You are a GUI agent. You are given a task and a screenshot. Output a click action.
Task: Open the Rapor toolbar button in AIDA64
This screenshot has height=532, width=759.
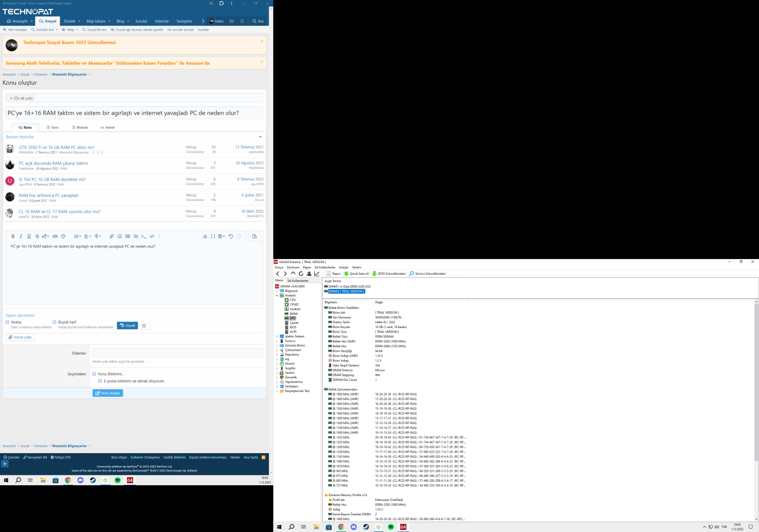[x=333, y=274]
